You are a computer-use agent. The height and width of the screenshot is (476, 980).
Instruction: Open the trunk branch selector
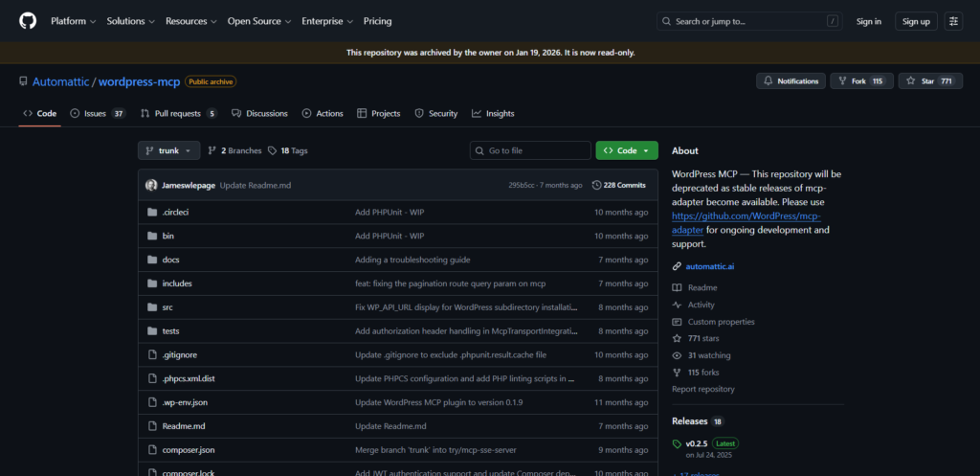tap(169, 150)
